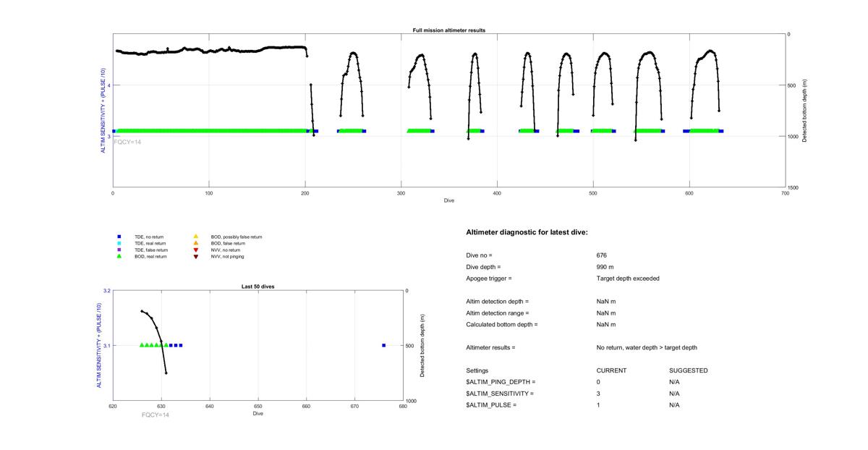The height and width of the screenshot is (450, 868).
Task: Click the x-axis tick 650 on Last 50 dives plot
Action: pyautogui.click(x=258, y=407)
